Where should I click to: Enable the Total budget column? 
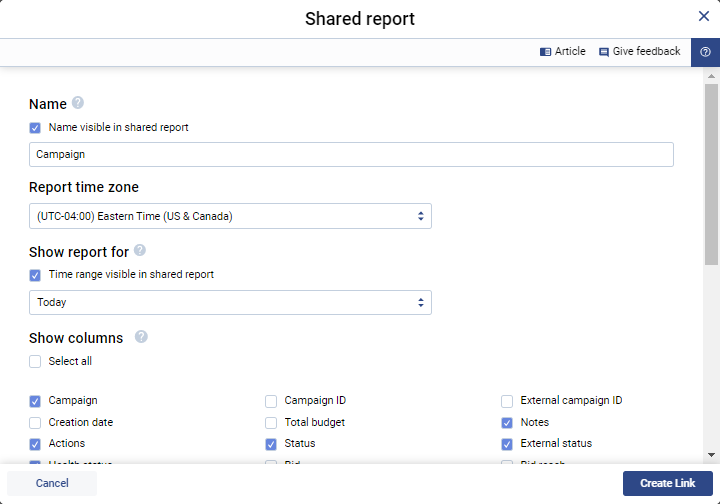pos(271,423)
